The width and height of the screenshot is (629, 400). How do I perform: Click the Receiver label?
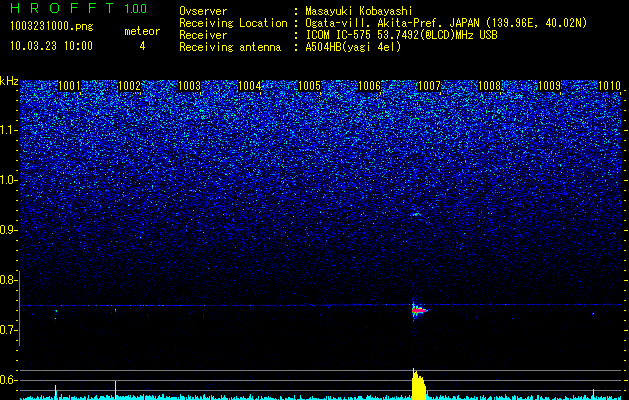[203, 35]
